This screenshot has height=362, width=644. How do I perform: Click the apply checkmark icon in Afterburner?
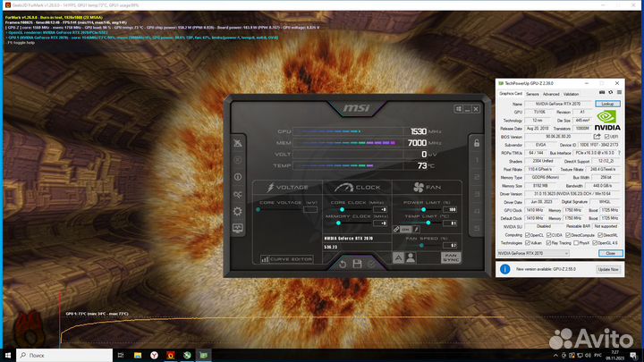(371, 264)
